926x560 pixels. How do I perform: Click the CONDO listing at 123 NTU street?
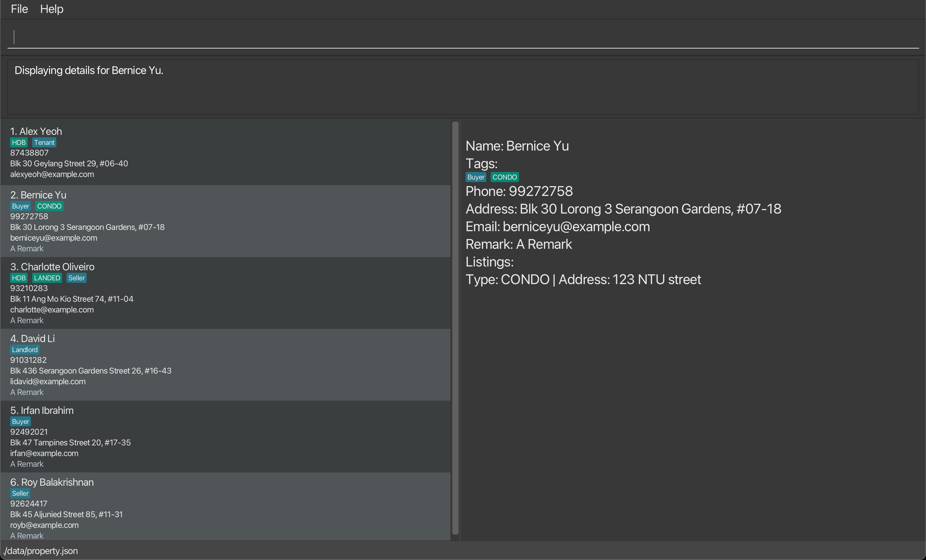(x=583, y=280)
